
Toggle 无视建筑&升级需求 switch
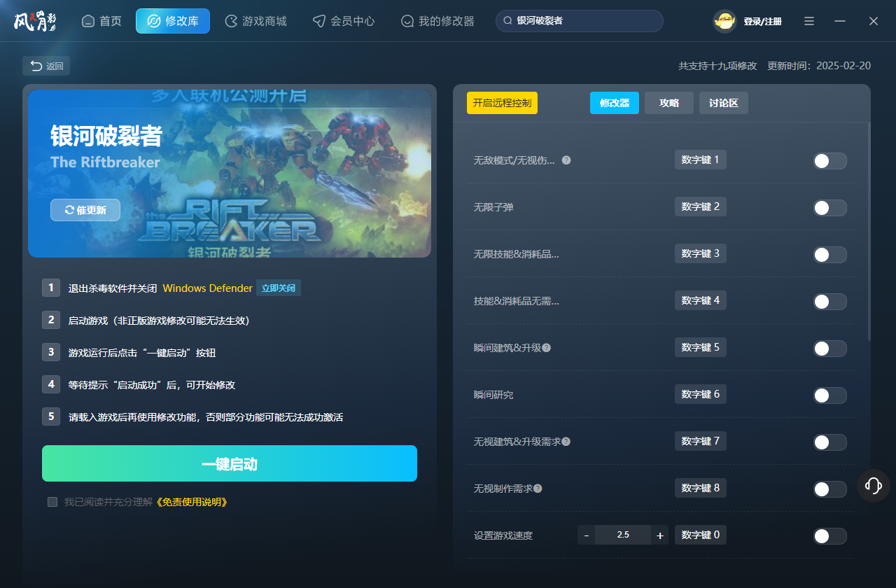829,442
